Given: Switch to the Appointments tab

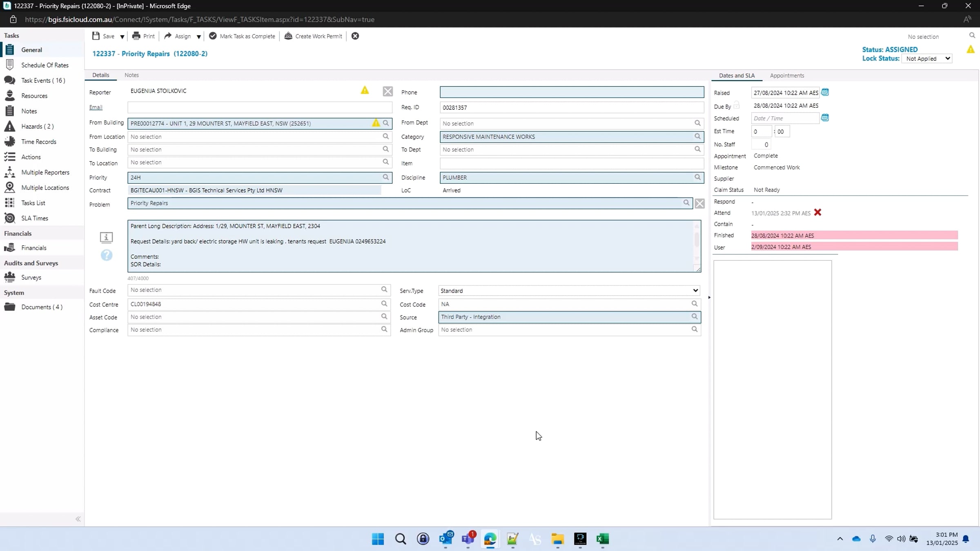Looking at the screenshot, I should click(786, 76).
